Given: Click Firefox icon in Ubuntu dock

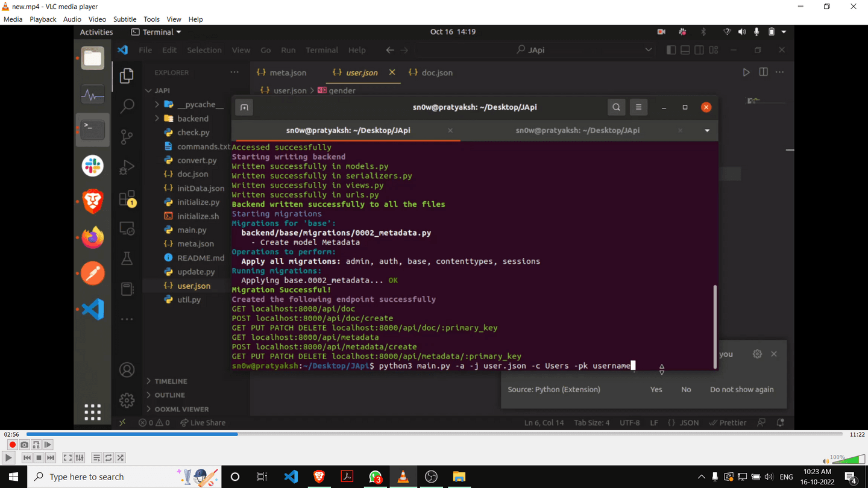Looking at the screenshot, I should [x=93, y=237].
